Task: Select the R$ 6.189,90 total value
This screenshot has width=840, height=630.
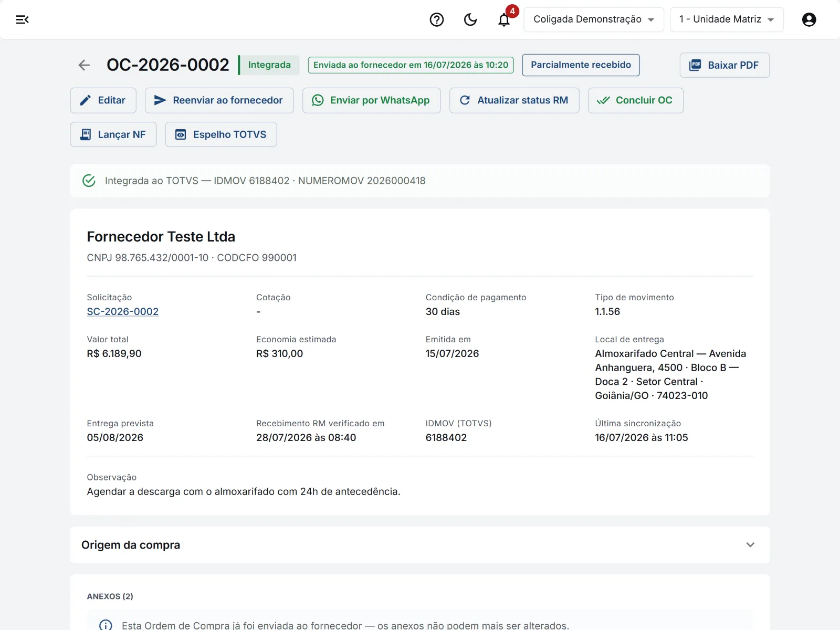Action: tap(114, 353)
